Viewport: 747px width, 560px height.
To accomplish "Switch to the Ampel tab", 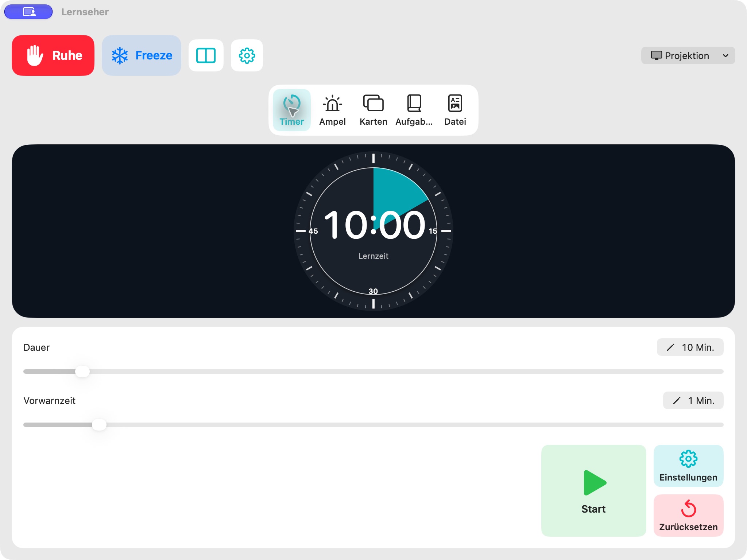I will point(333,110).
